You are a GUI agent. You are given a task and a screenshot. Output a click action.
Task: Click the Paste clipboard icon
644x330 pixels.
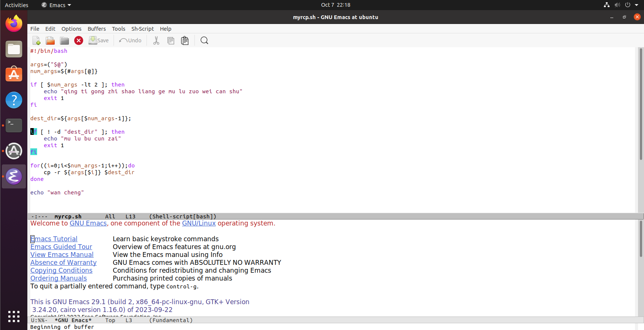coord(185,40)
